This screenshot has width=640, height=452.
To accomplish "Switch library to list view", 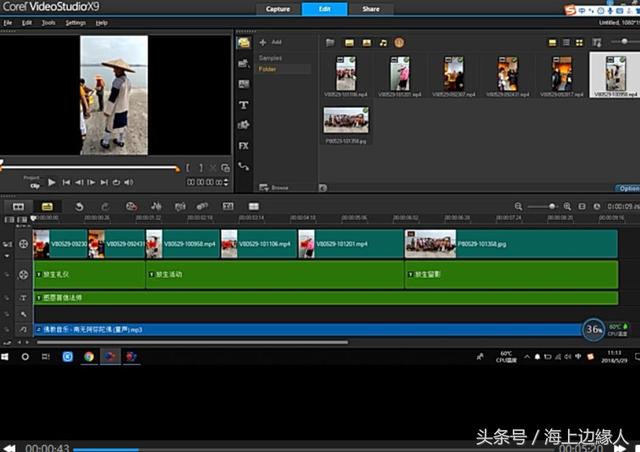I will [x=566, y=42].
